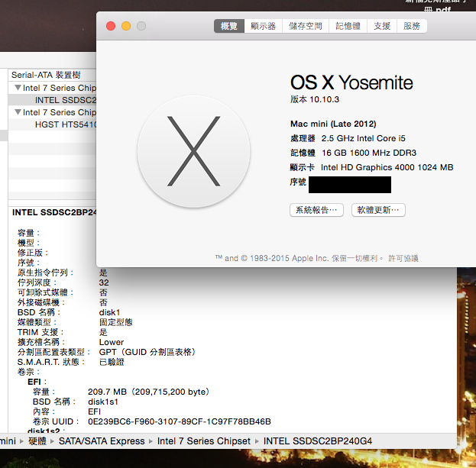Click the volume UUID 0E239BC6-F960-3107-89CF-1C97F78BB46B
This screenshot has width=476, height=468.
click(x=180, y=421)
